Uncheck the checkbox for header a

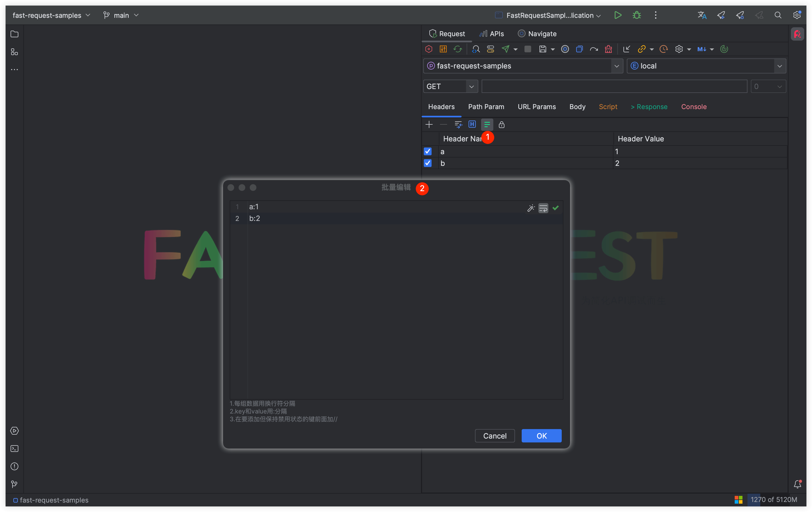pos(428,151)
